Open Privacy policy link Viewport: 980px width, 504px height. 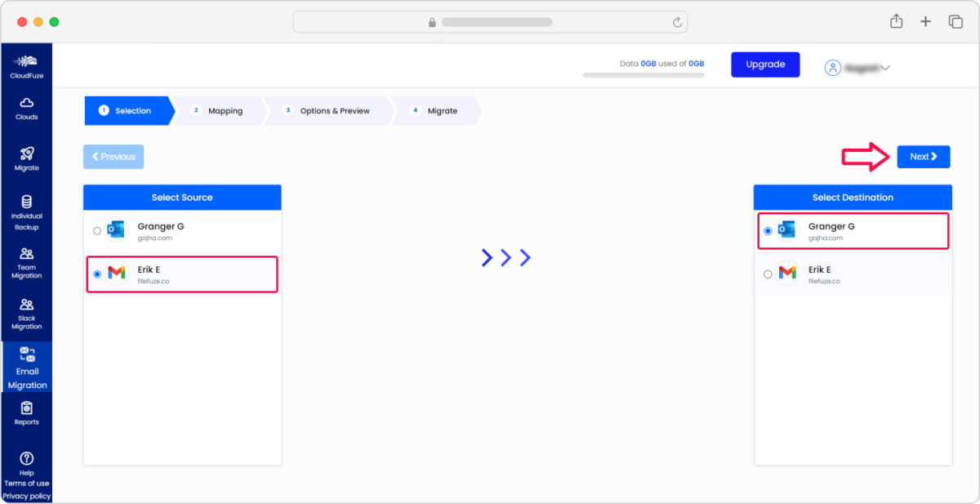(26, 496)
